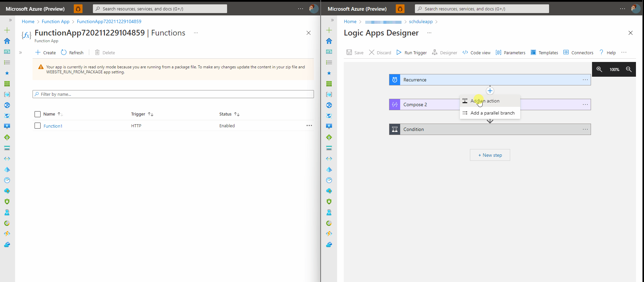This screenshot has height=282, width=644.
Task: Open the ellipsis menu for the Function1 row
Action: coord(309,126)
